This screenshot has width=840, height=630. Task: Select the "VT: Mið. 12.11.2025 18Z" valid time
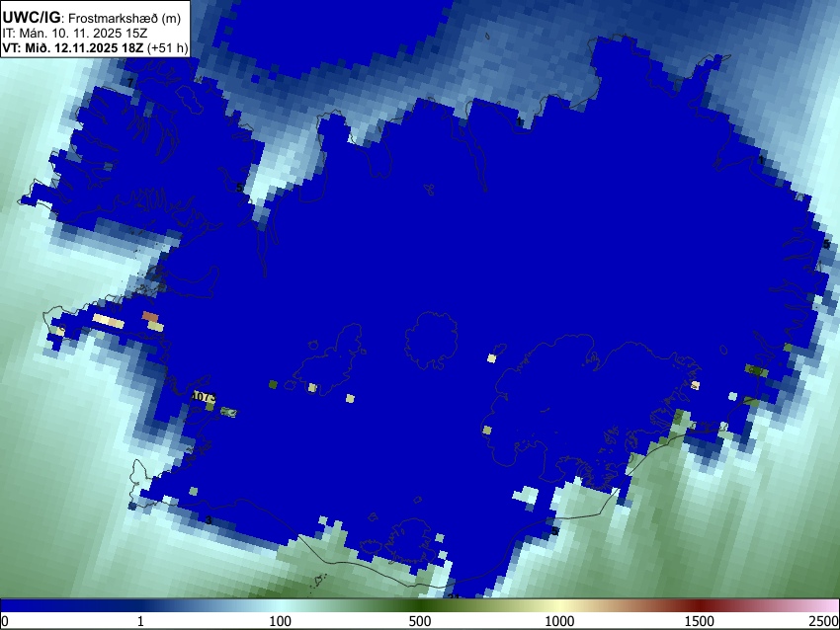(72, 47)
